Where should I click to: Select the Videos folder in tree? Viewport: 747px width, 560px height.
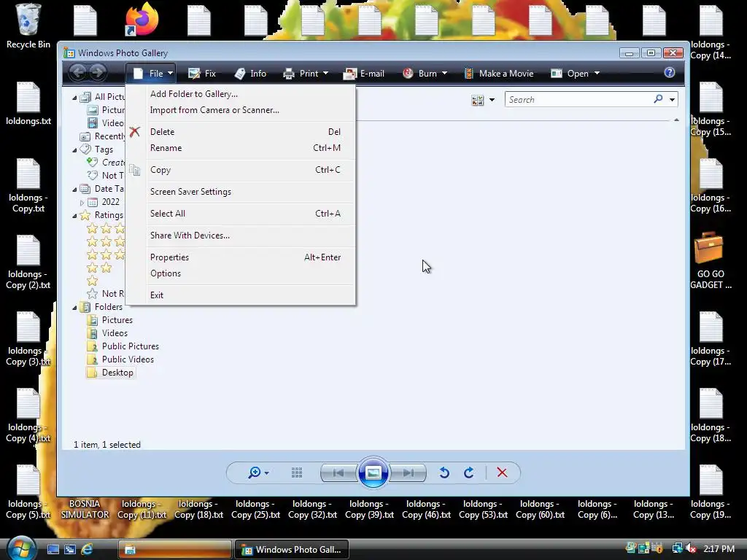(107, 332)
